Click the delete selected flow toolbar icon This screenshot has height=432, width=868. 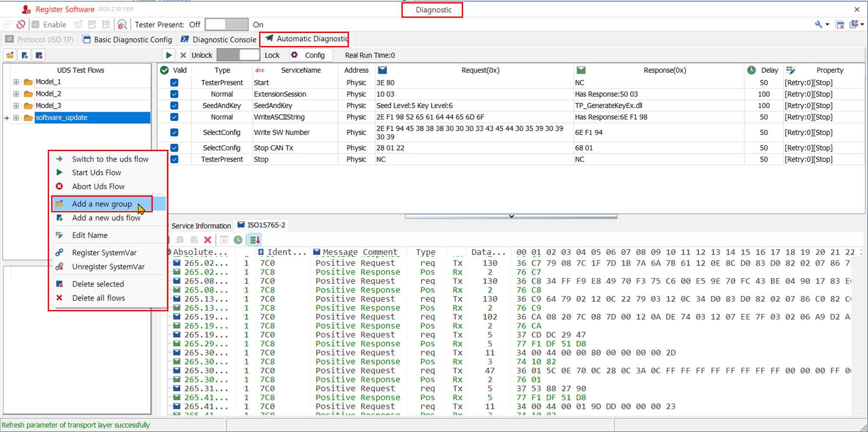click(x=39, y=55)
